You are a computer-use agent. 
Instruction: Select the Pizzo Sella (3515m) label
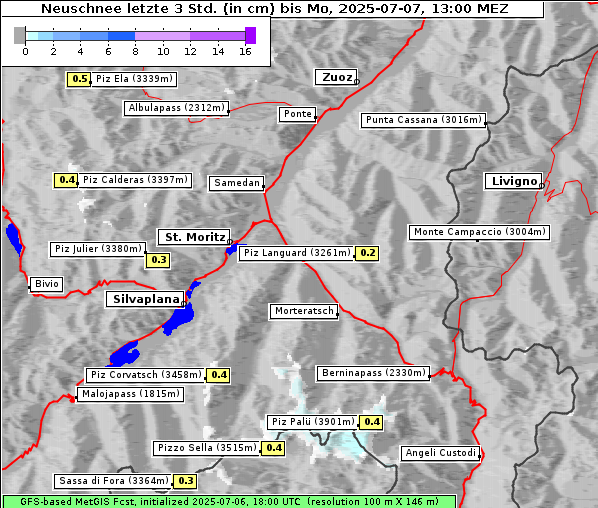[x=207, y=448]
